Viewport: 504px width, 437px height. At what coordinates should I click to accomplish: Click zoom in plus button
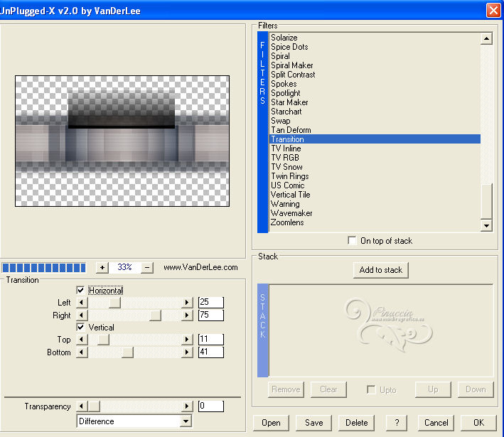[102, 267]
